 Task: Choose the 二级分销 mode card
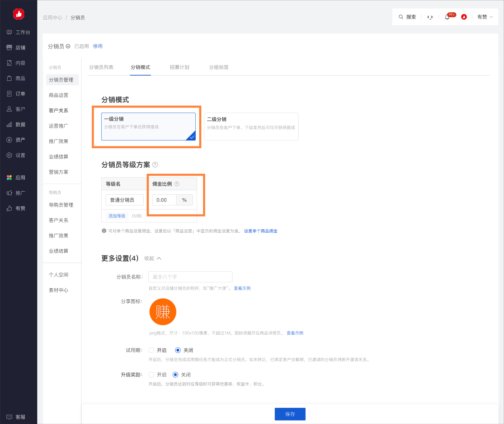pos(251,126)
